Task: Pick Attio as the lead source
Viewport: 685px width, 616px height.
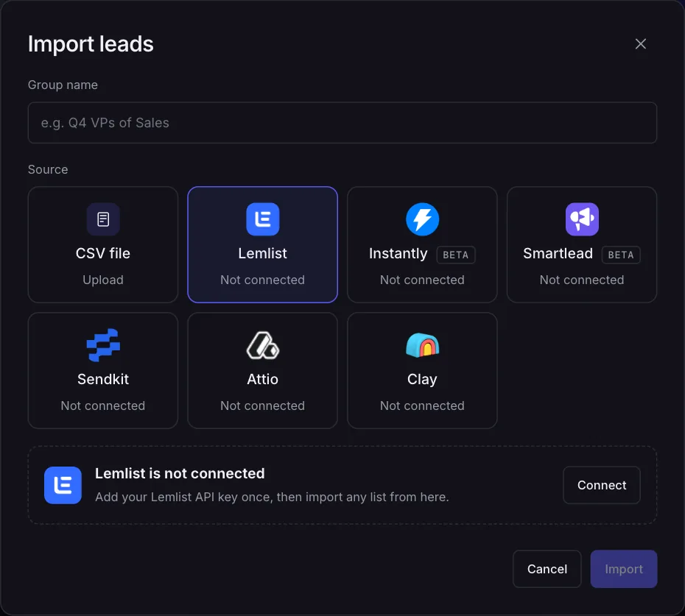Action: [x=262, y=370]
